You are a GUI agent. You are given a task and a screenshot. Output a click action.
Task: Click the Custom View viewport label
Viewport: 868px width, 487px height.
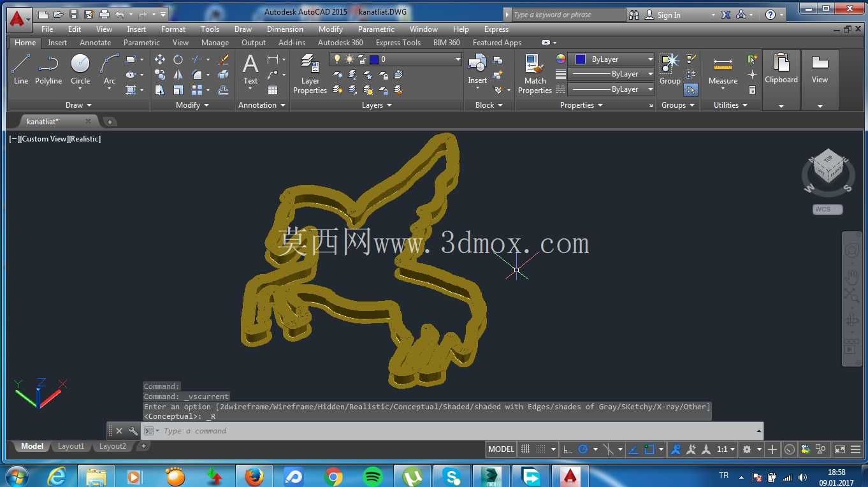coord(45,139)
